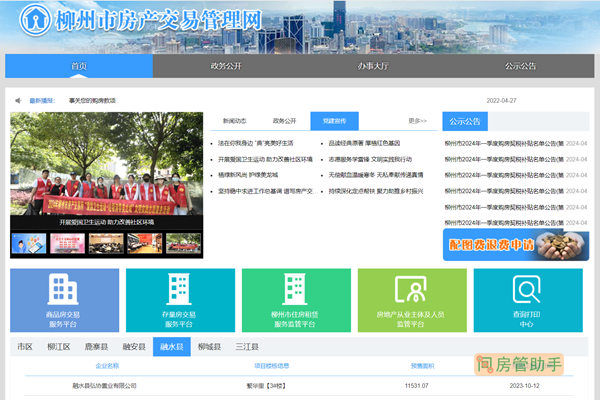Open 公示公告 in the gray main navigation bar
600x400 pixels.
520,66
